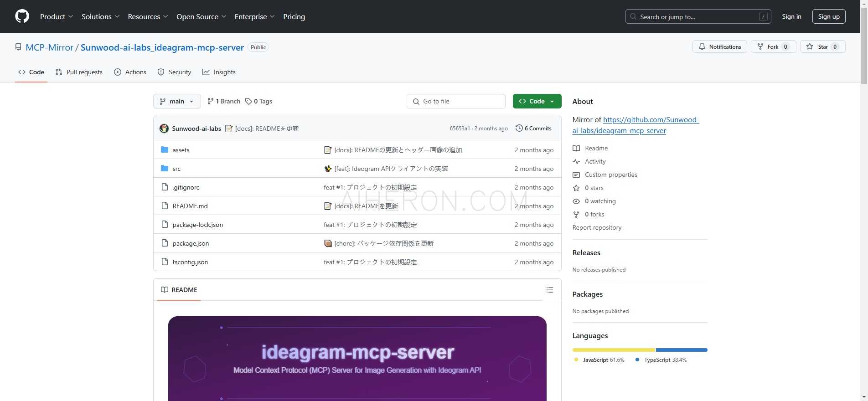Open the main branch dropdown
This screenshot has height=401, width=868.
tap(177, 101)
